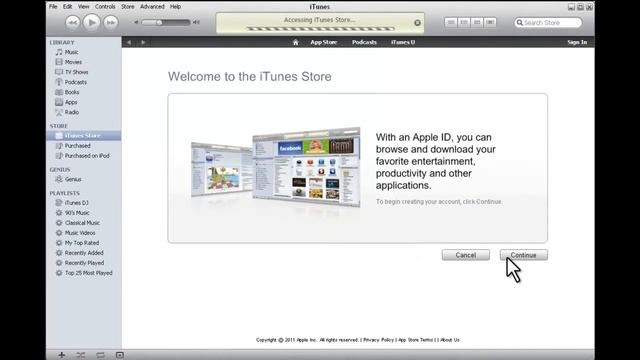The image size is (640, 360).
Task: Switch to album list view icon
Action: (464, 22)
